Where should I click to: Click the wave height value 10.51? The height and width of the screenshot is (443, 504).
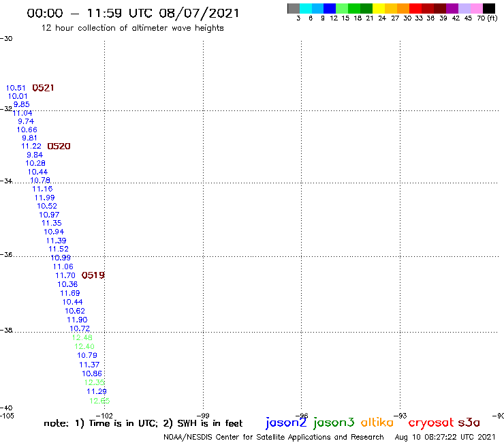point(16,88)
